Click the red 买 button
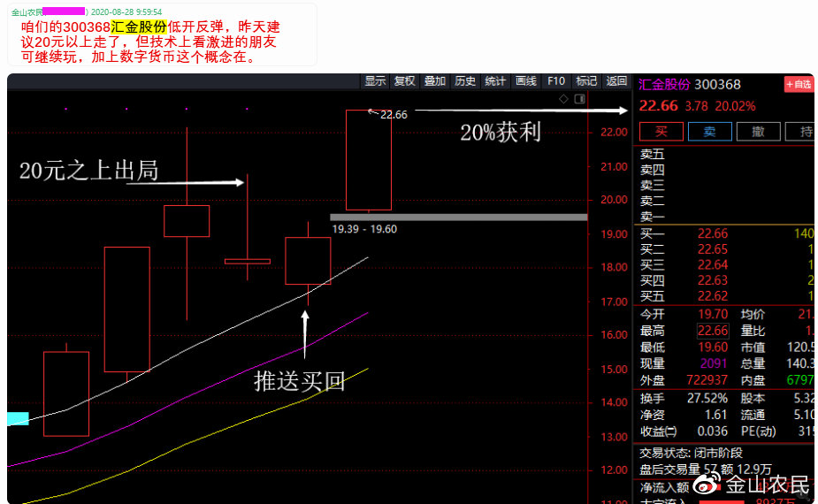818x504 pixels. [x=661, y=132]
